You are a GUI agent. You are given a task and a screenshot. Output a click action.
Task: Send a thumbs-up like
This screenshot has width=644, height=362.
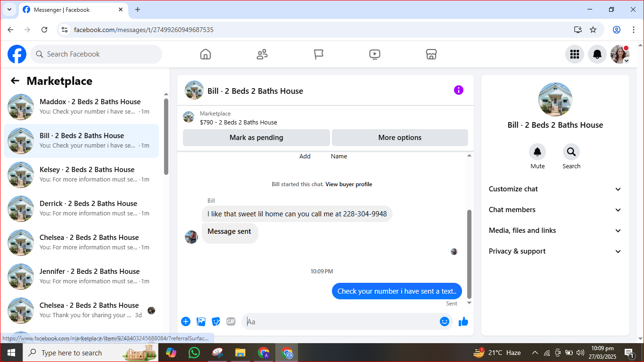[x=463, y=321]
